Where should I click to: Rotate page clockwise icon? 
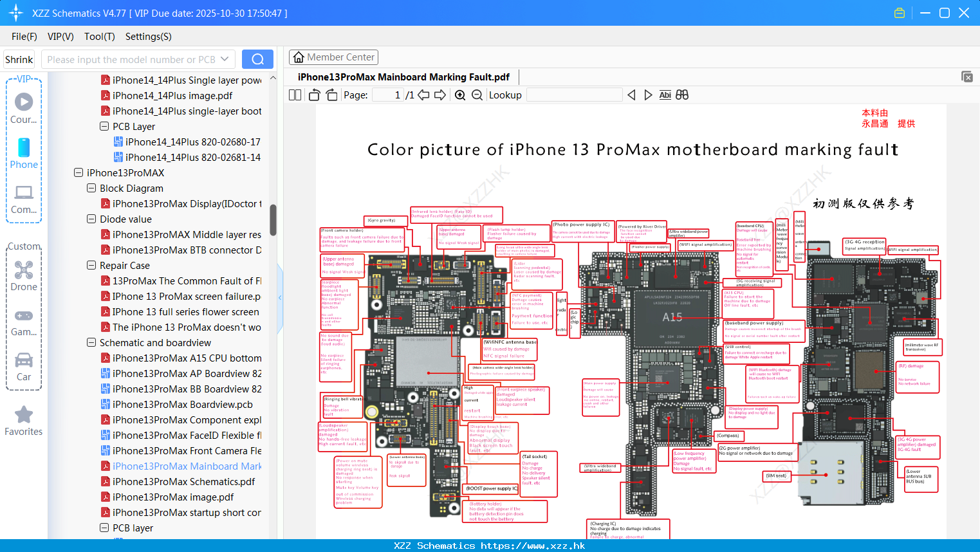[x=331, y=95]
